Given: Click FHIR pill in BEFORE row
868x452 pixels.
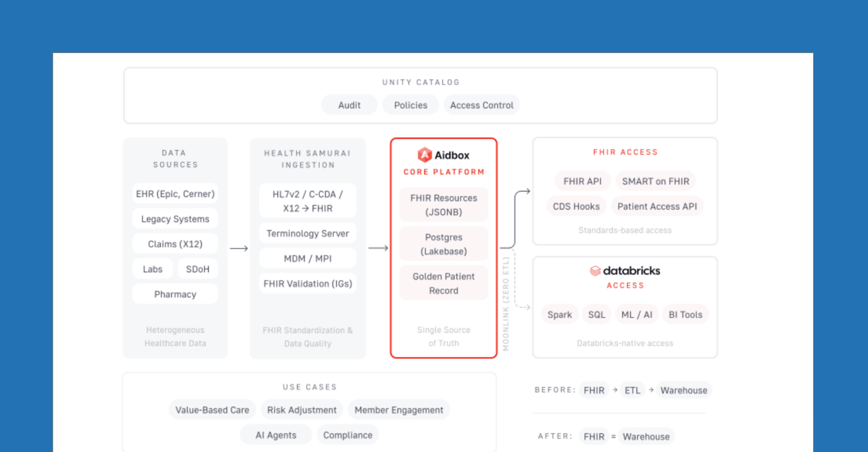Looking at the screenshot, I should (x=594, y=390).
